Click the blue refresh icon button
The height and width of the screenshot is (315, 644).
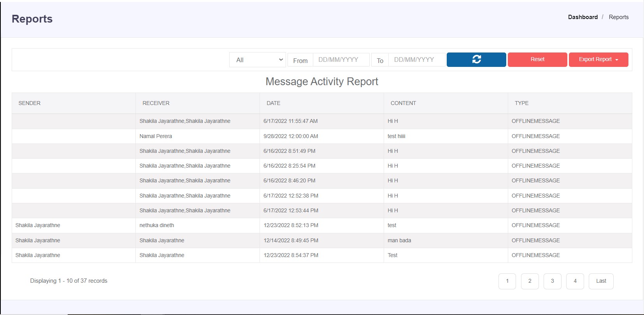(x=476, y=59)
